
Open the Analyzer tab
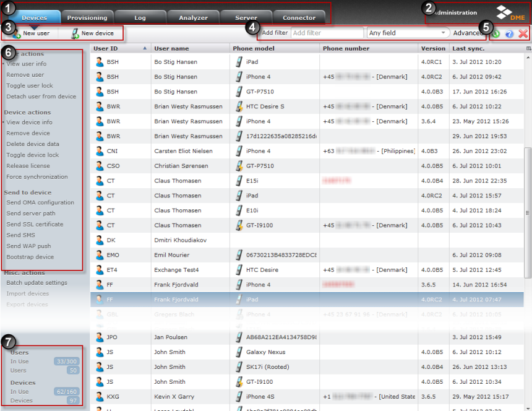193,17
